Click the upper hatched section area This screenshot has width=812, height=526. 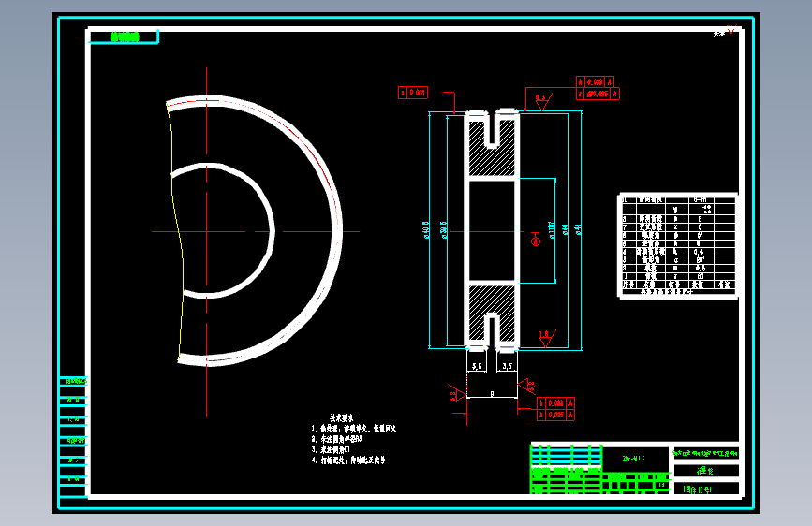click(492, 149)
